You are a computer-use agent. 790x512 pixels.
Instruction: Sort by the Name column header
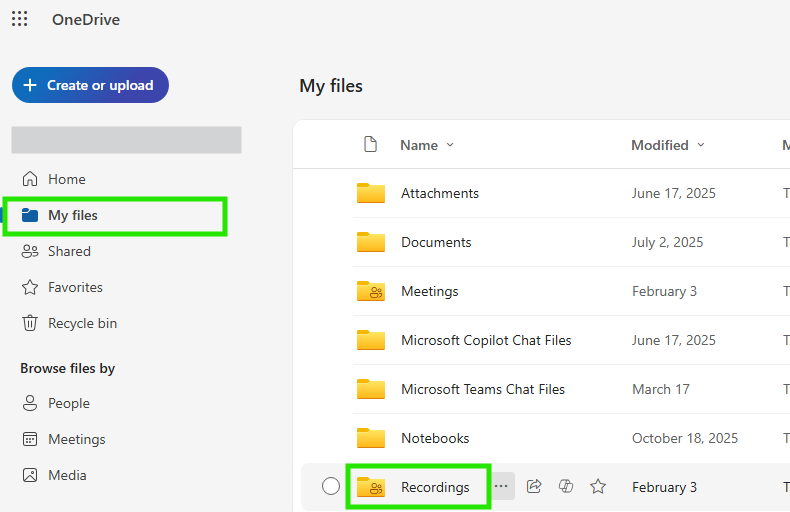(427, 145)
